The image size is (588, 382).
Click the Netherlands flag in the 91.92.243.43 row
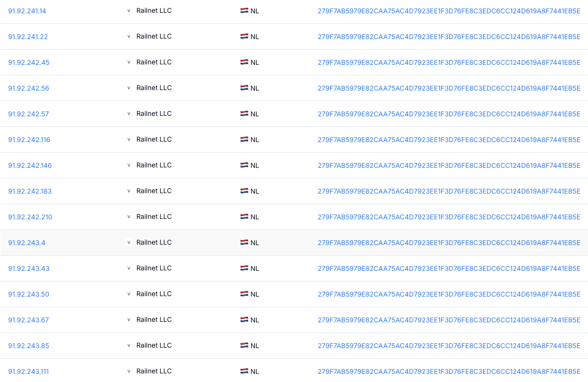pyautogui.click(x=244, y=268)
